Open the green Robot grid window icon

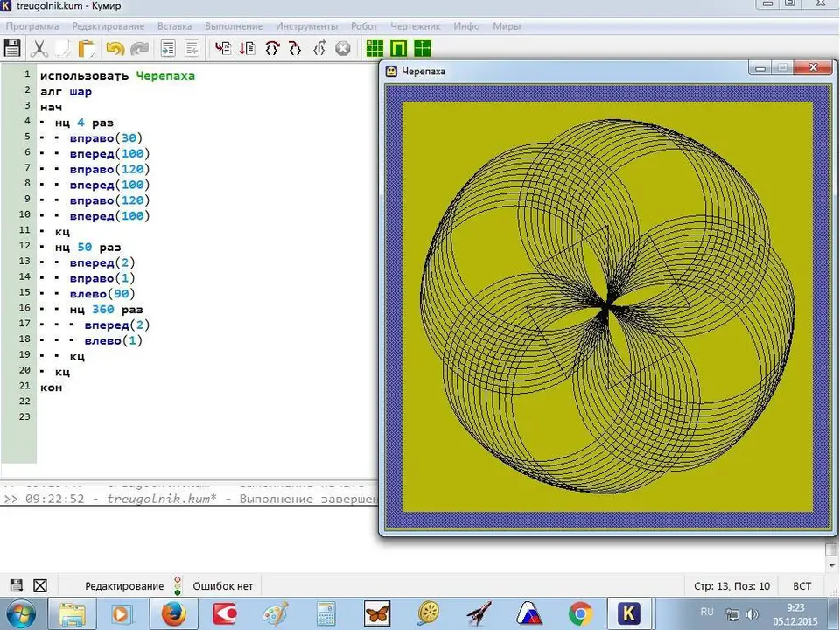point(374,48)
